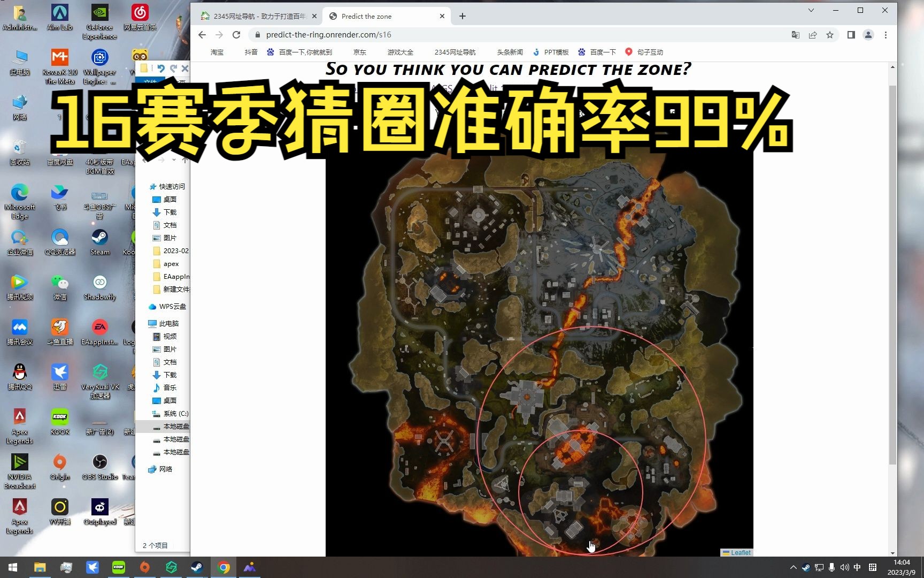This screenshot has width=924, height=578.
Task: Click Explorer undo toolbar button
Action: tap(160, 68)
